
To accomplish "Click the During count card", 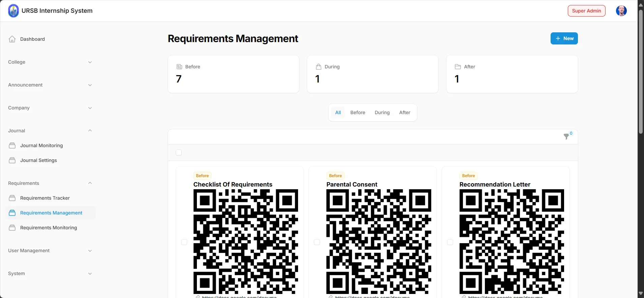I will click(x=373, y=74).
